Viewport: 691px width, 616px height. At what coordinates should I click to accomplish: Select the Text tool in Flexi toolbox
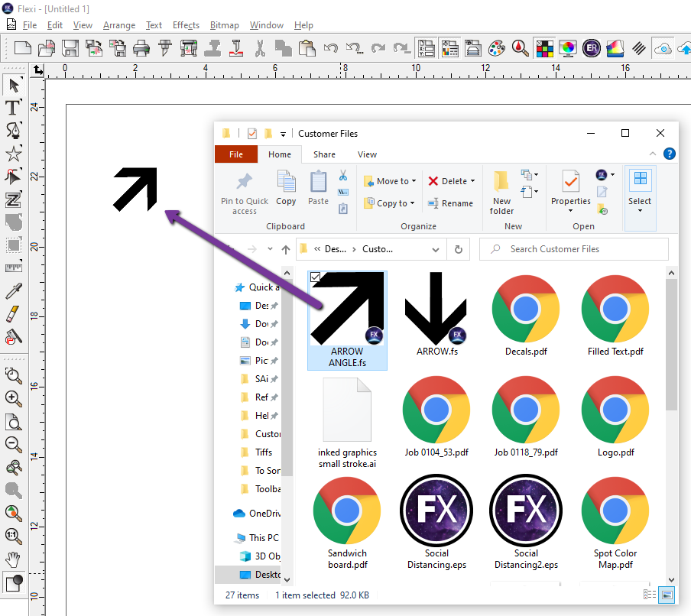[13, 107]
